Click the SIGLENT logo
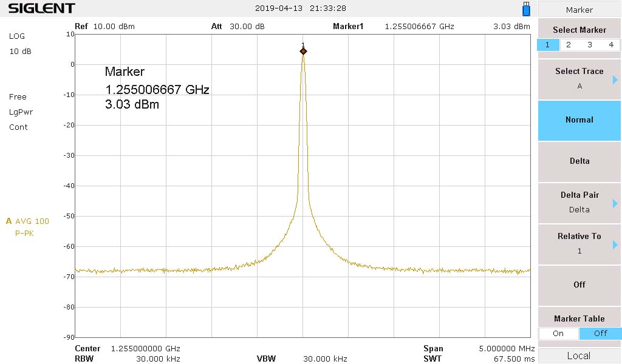The height and width of the screenshot is (364, 622). point(41,8)
